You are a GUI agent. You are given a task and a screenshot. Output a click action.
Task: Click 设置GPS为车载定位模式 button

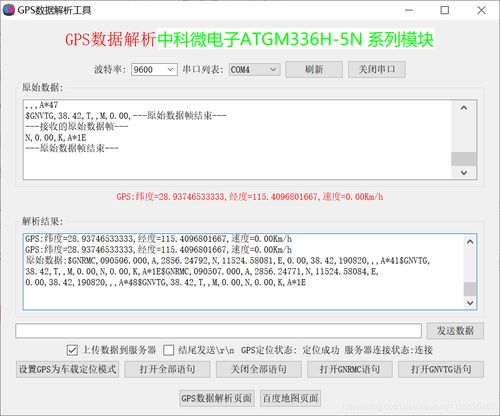(67, 369)
